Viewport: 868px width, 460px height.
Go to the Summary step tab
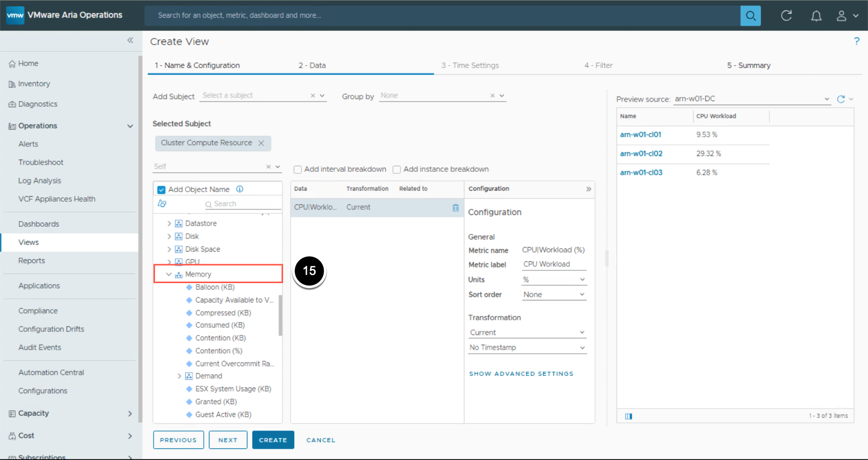pyautogui.click(x=749, y=66)
